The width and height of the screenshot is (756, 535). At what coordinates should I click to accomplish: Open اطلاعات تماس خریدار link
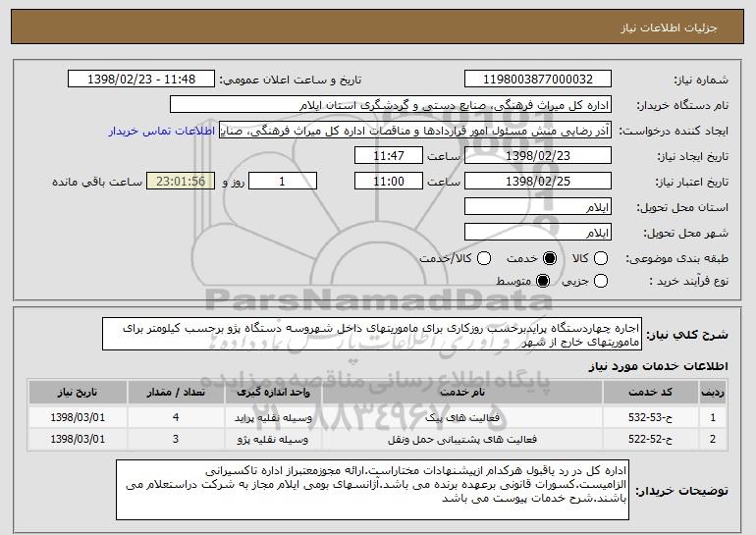coord(162,131)
